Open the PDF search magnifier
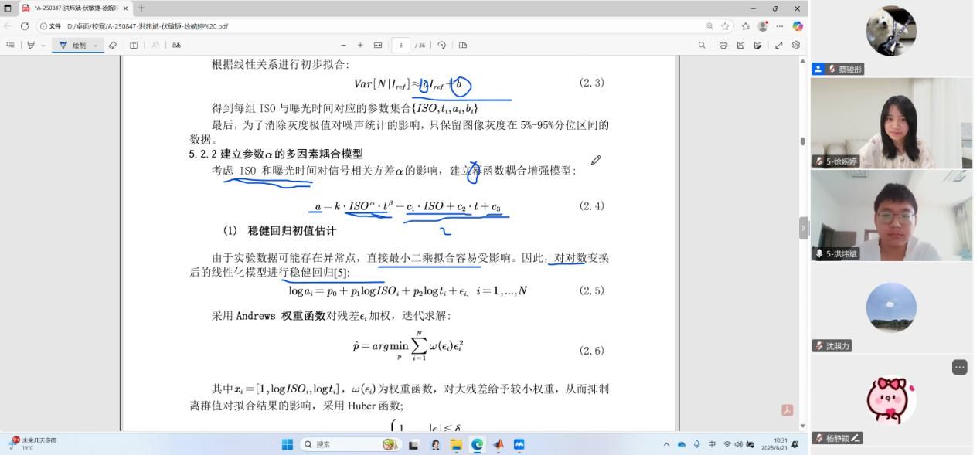 pyautogui.click(x=702, y=46)
